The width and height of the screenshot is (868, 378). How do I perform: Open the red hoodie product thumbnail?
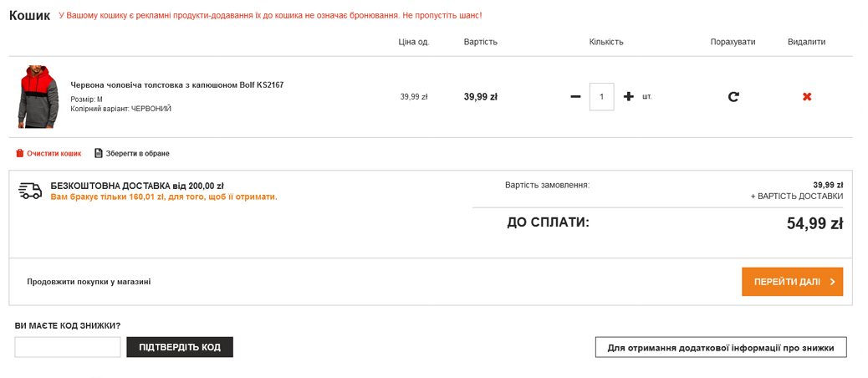[38, 97]
